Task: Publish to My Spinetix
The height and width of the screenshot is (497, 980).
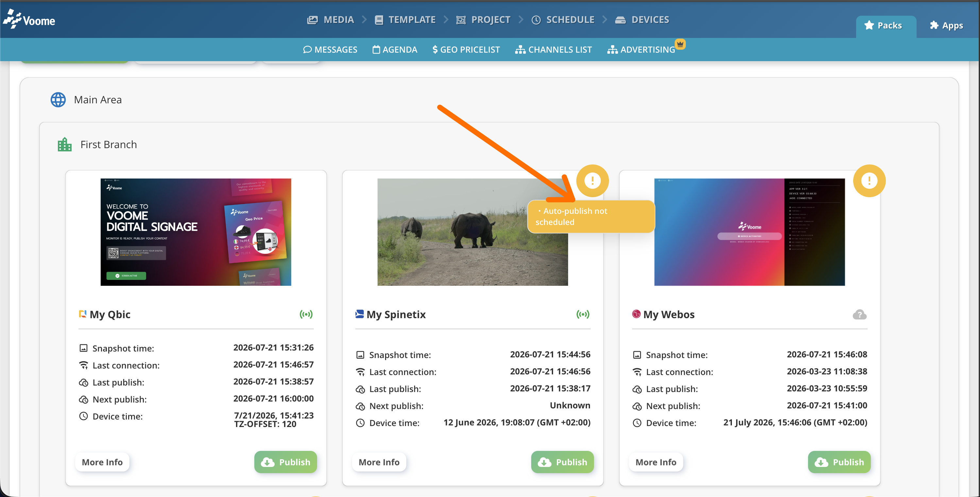Action: [562, 462]
